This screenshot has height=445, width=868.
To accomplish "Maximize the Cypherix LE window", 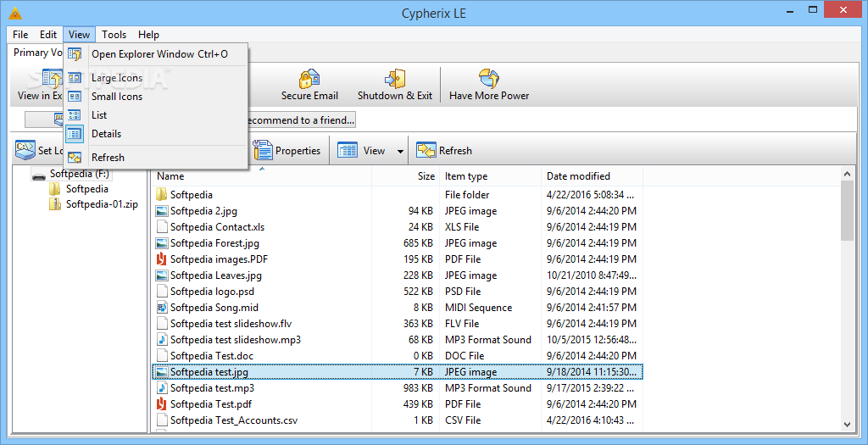I will 813,9.
